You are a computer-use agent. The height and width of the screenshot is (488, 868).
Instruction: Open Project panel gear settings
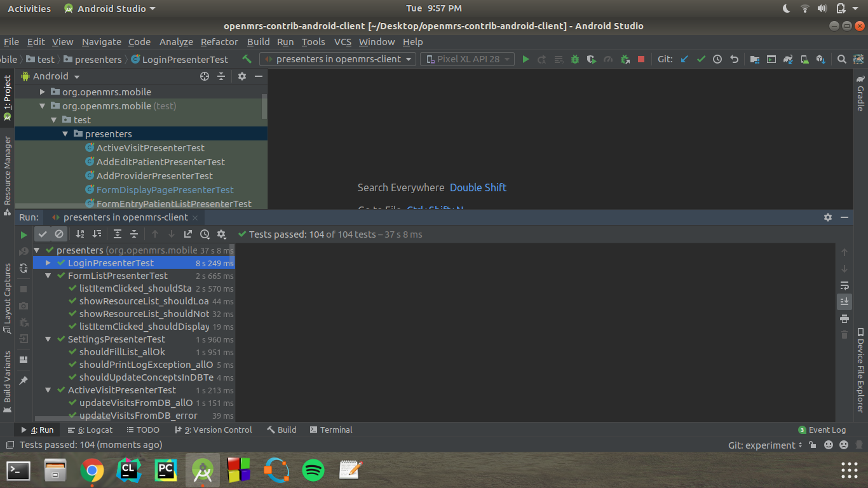tap(242, 76)
